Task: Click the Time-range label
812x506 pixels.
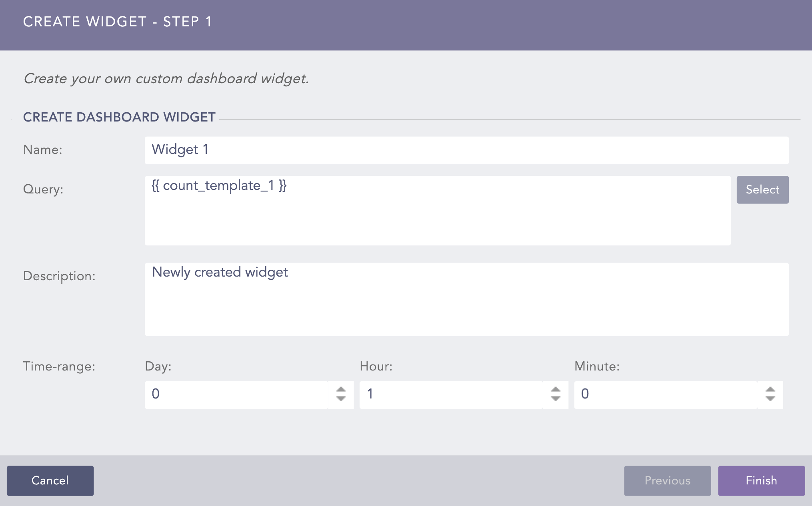Action: pyautogui.click(x=59, y=366)
